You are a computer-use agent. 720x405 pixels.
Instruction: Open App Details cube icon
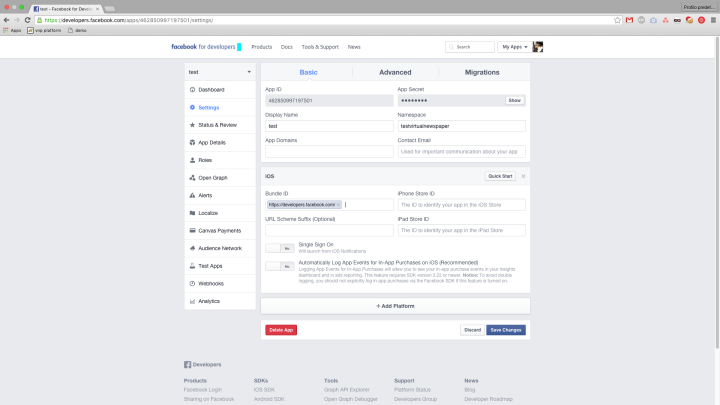click(x=191, y=142)
